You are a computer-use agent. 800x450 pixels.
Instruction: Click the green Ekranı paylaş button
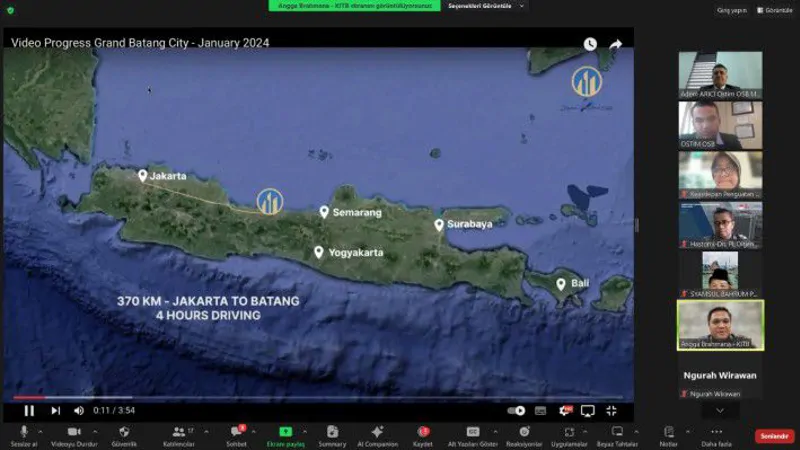[x=286, y=436]
